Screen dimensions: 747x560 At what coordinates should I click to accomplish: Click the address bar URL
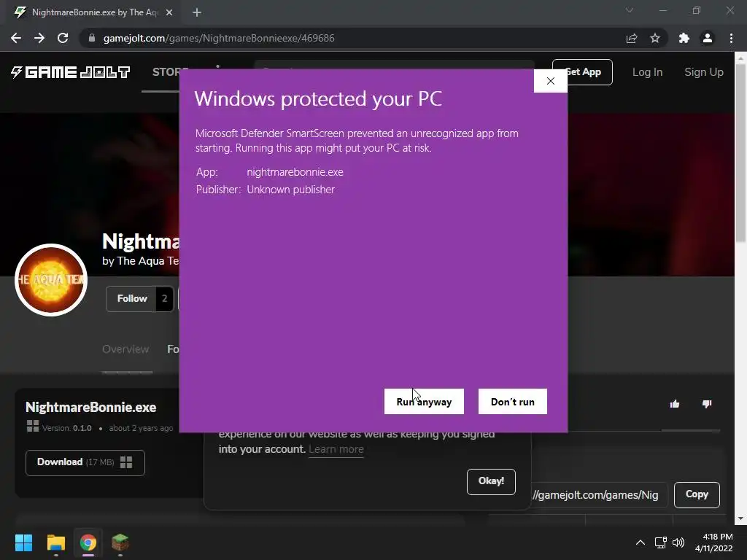[x=219, y=38]
